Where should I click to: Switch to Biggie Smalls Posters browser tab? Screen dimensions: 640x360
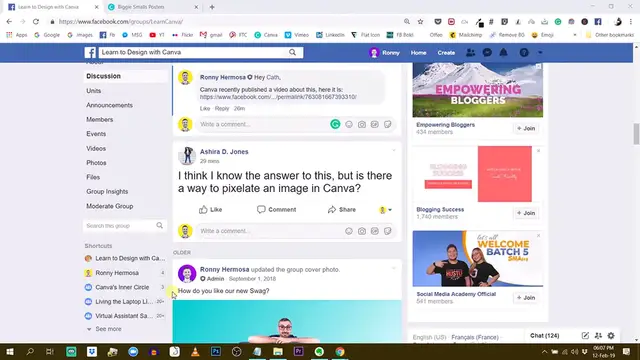[x=153, y=7]
